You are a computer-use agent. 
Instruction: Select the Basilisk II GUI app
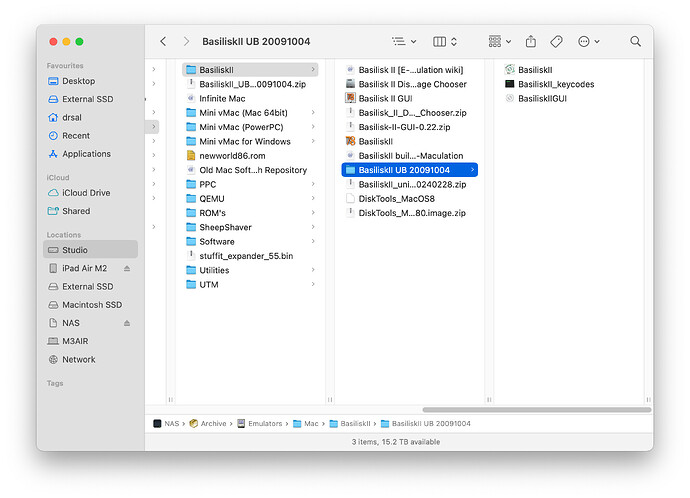(410, 99)
